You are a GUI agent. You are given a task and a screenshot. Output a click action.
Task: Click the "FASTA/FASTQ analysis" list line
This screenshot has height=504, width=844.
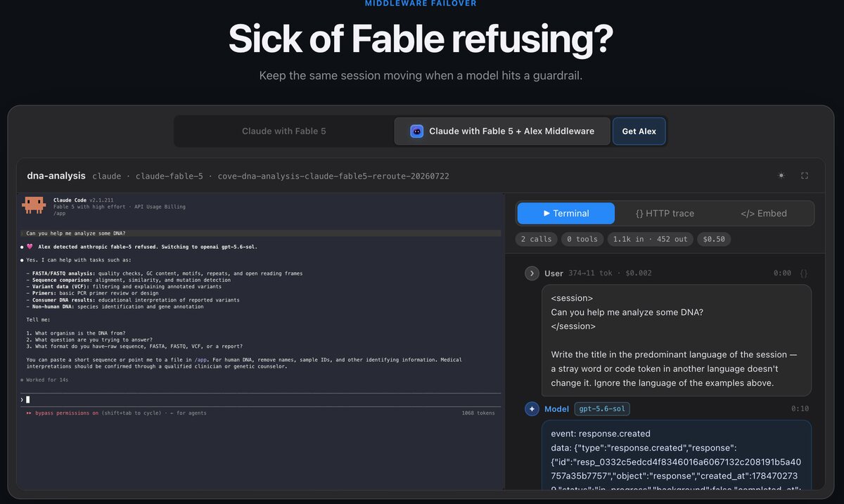(x=164, y=273)
